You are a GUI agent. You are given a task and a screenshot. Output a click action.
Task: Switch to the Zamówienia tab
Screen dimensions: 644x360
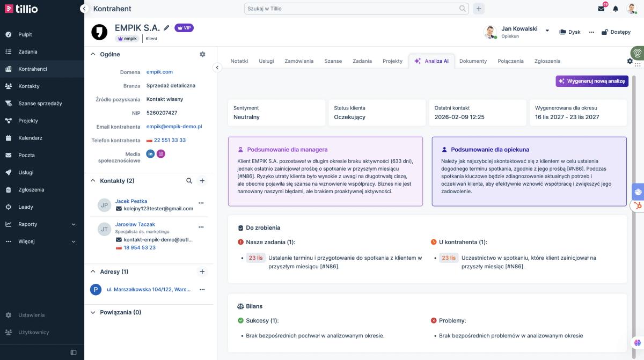click(x=299, y=61)
